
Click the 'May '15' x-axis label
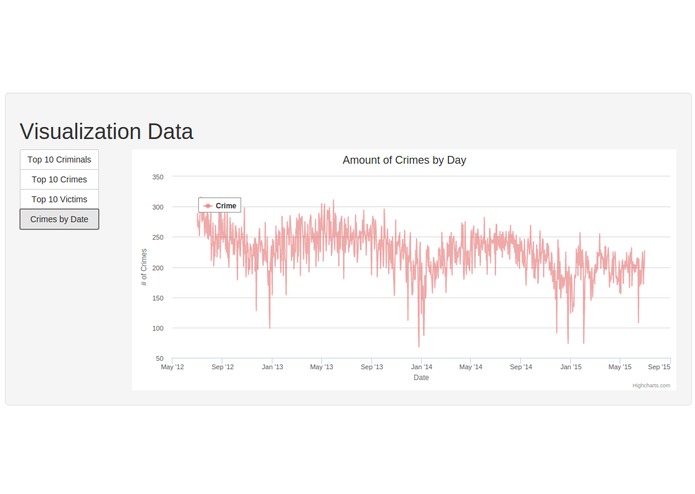coord(620,367)
